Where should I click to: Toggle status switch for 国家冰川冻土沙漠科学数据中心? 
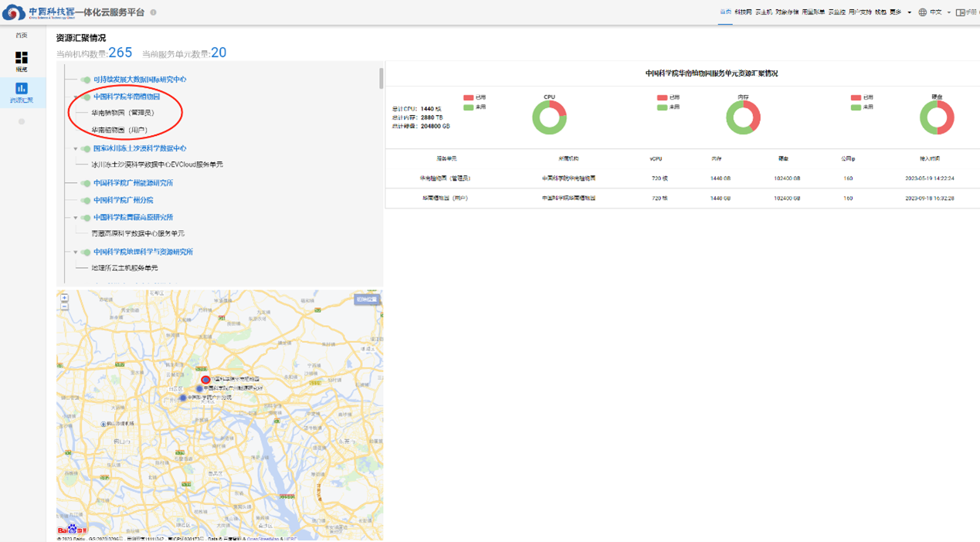click(x=85, y=148)
